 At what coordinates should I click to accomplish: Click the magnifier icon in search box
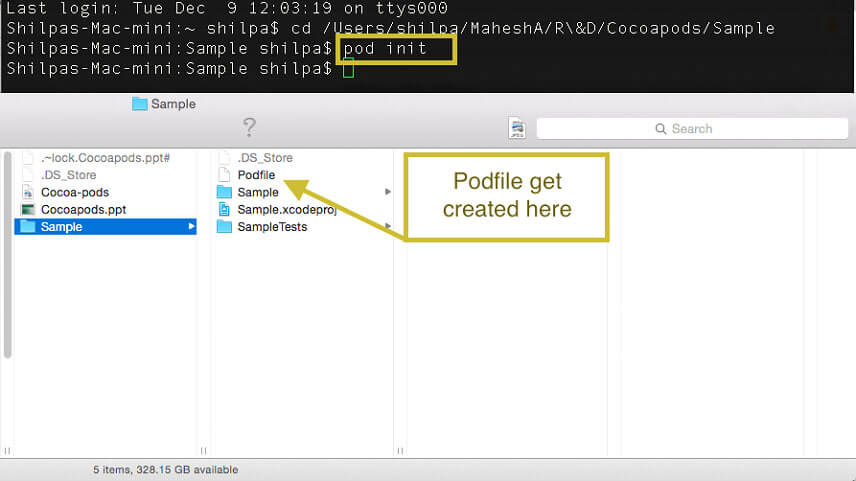pyautogui.click(x=661, y=129)
